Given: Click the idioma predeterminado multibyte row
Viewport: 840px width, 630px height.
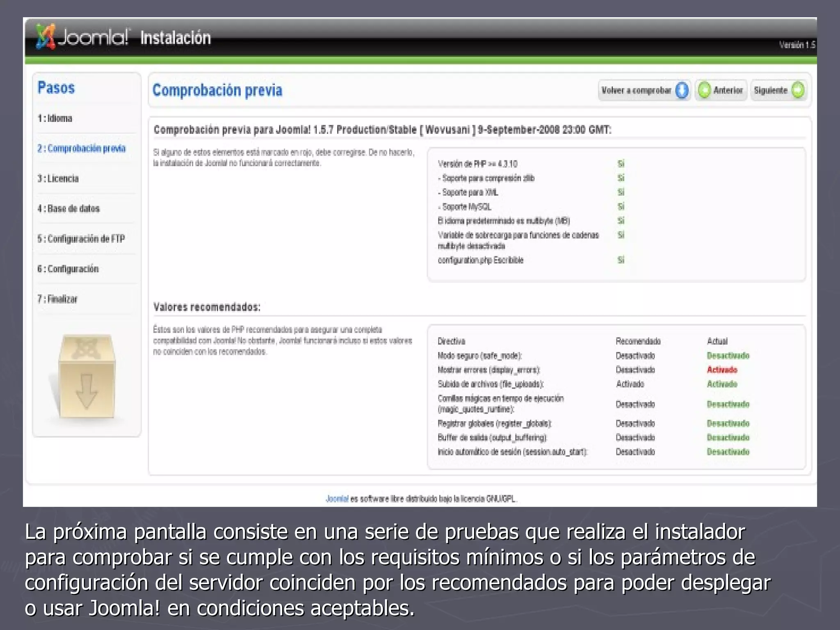Looking at the screenshot, I should click(531, 221).
